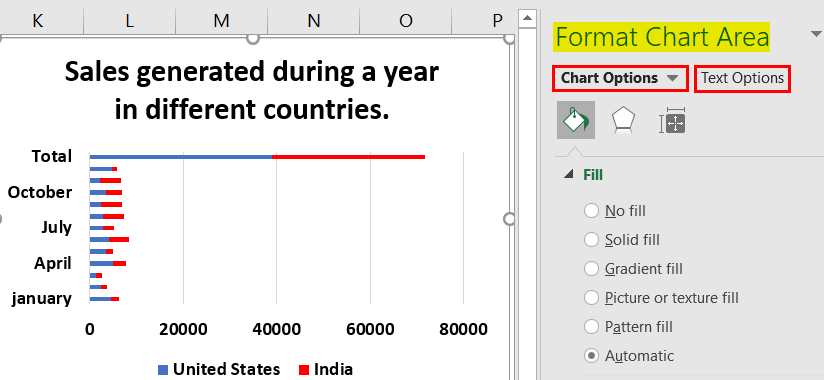Screen dimensions: 824x380
Task: Select the Solid fill radio option
Action: (592, 240)
